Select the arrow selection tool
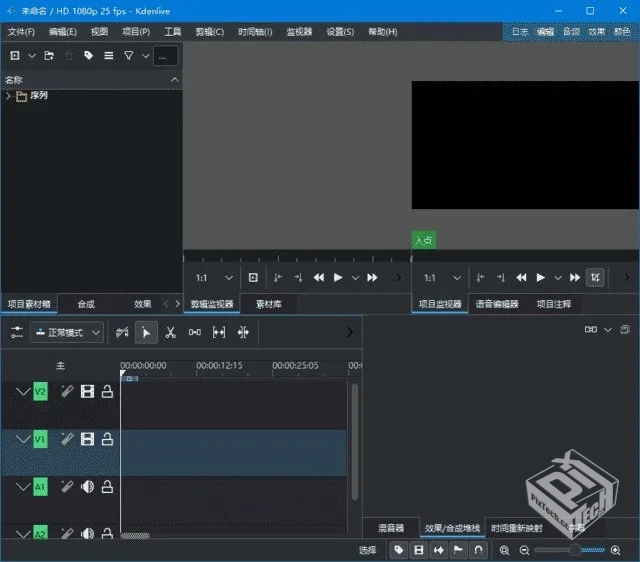The width and height of the screenshot is (640, 562). (146, 332)
